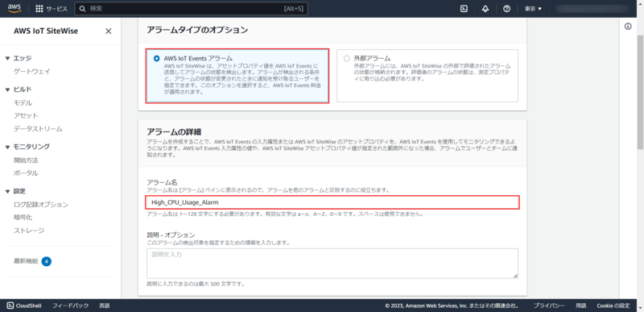This screenshot has height=312, width=644.
Task: Collapse the 設定 section
Action: click(x=7, y=191)
